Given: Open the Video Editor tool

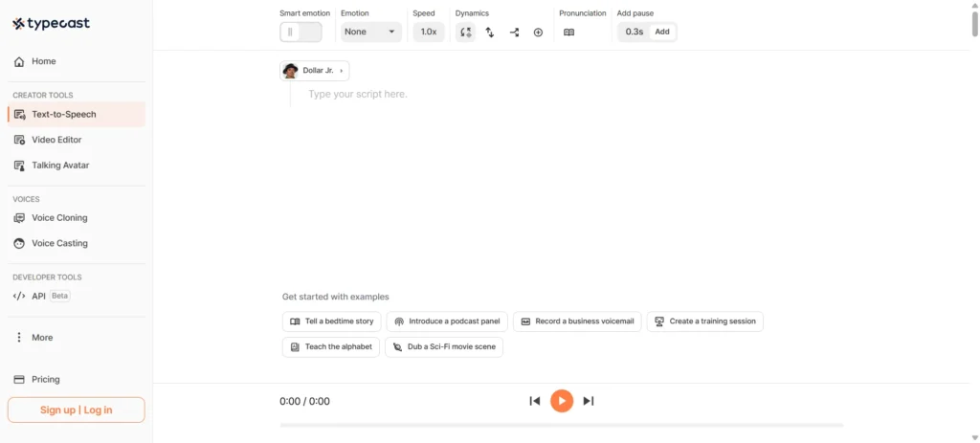Looking at the screenshot, I should click(x=77, y=140).
